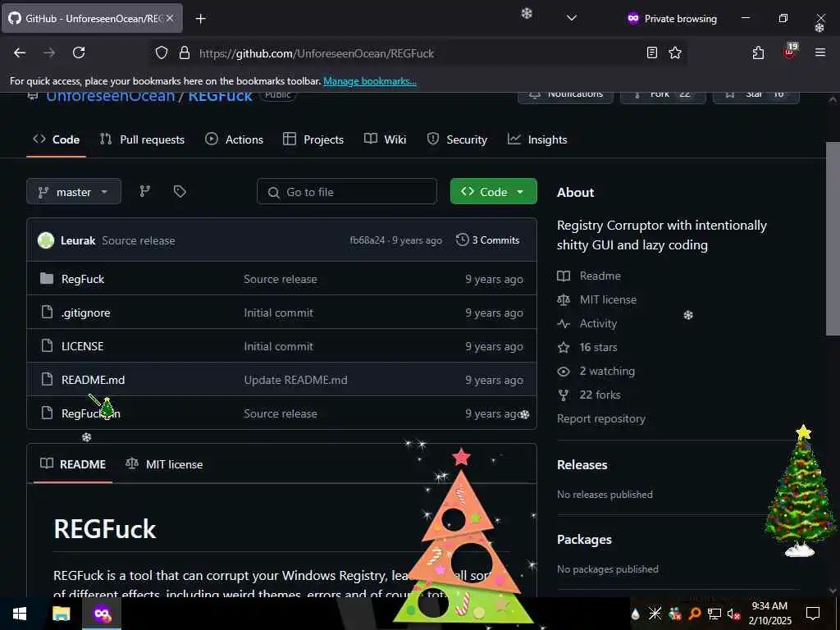
Task: View the 22 forks link
Action: (x=589, y=395)
